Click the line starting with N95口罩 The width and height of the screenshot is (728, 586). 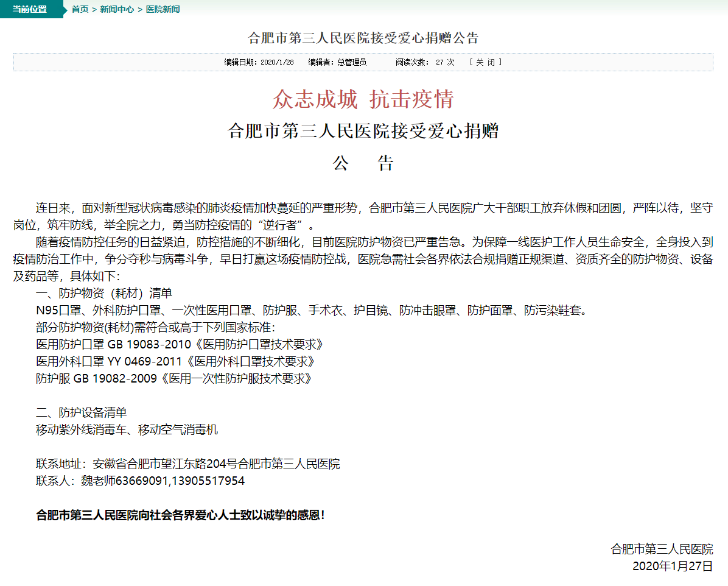tap(312, 311)
